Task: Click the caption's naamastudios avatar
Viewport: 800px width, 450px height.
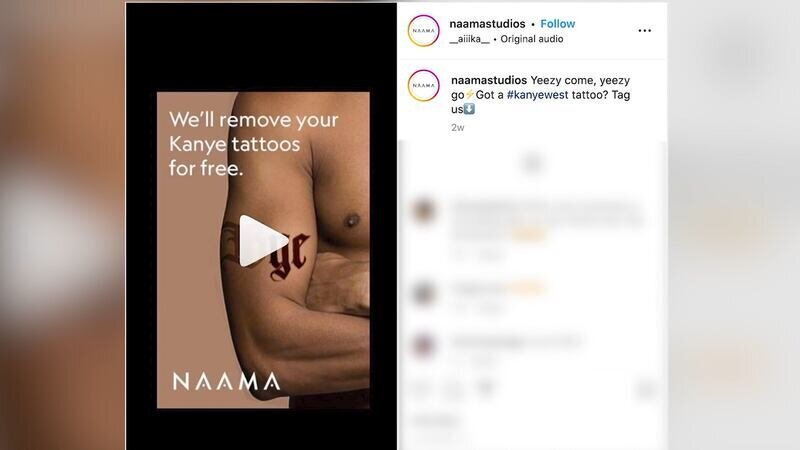Action: [423, 85]
